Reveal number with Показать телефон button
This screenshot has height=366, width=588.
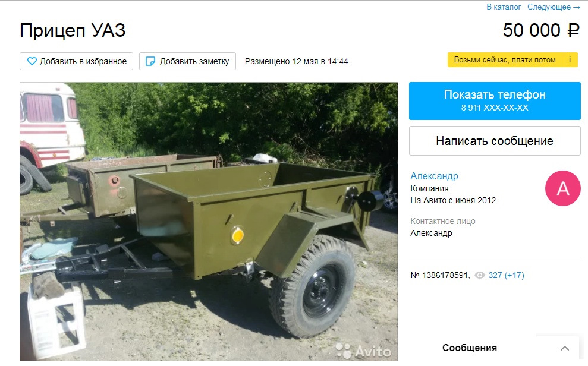495,101
